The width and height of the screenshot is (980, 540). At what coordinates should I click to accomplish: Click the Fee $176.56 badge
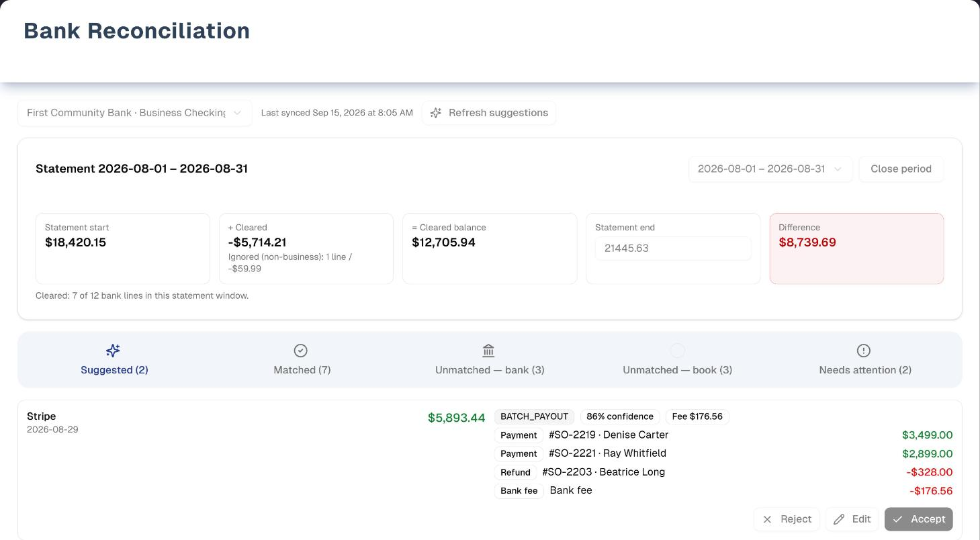click(697, 416)
